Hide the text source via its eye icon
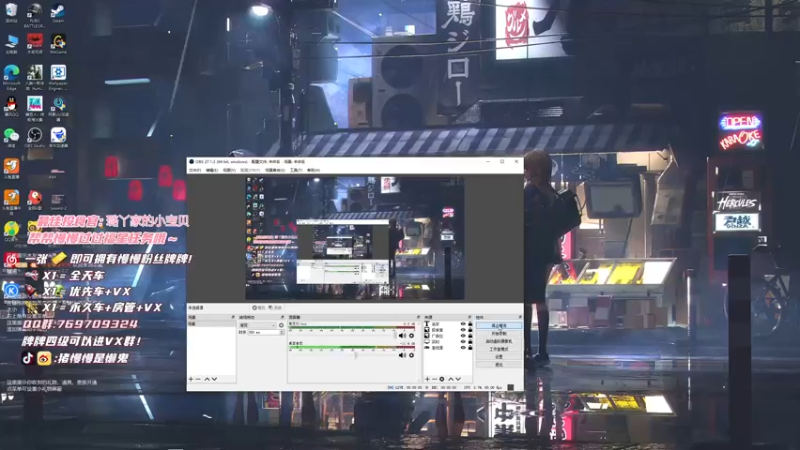 click(x=463, y=324)
